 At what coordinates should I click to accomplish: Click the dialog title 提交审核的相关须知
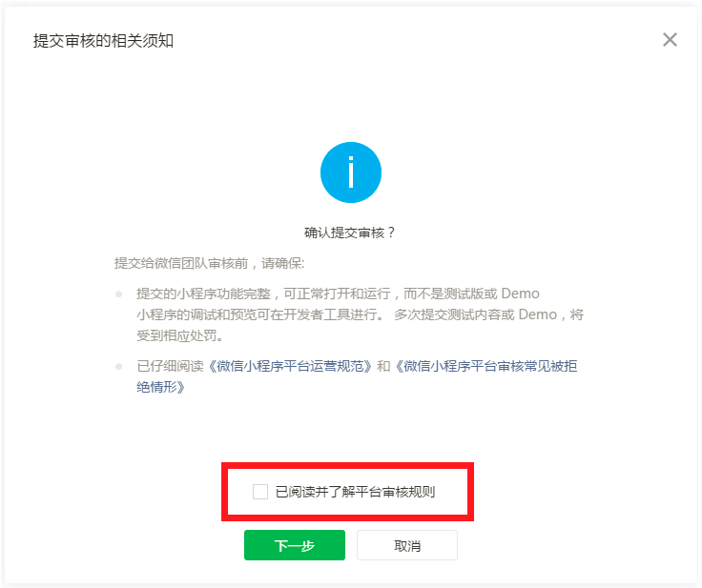pyautogui.click(x=103, y=41)
